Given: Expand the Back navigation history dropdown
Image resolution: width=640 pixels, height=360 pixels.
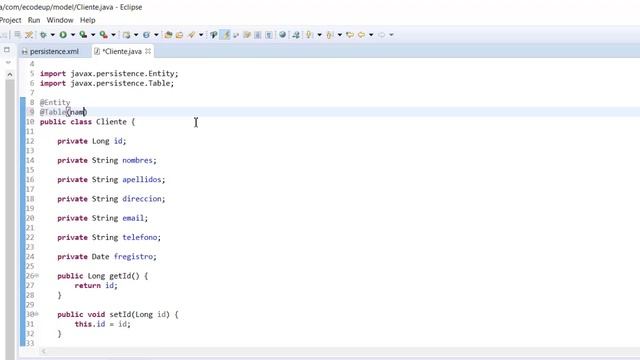Looking at the screenshot, I should pos(371,35).
